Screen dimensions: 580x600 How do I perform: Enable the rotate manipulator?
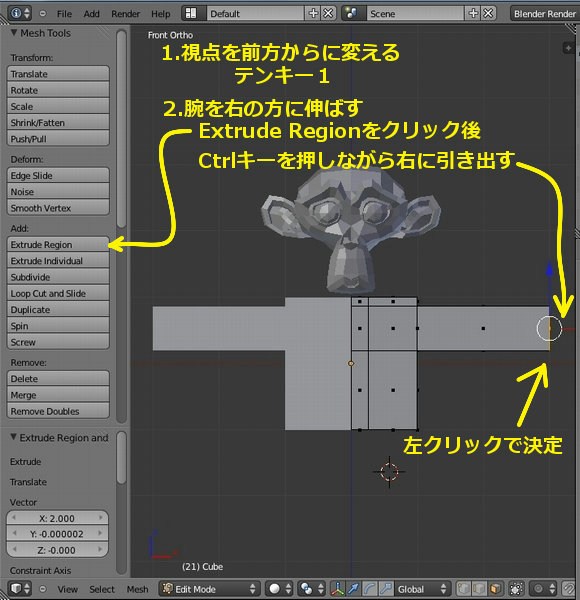(x=369, y=589)
